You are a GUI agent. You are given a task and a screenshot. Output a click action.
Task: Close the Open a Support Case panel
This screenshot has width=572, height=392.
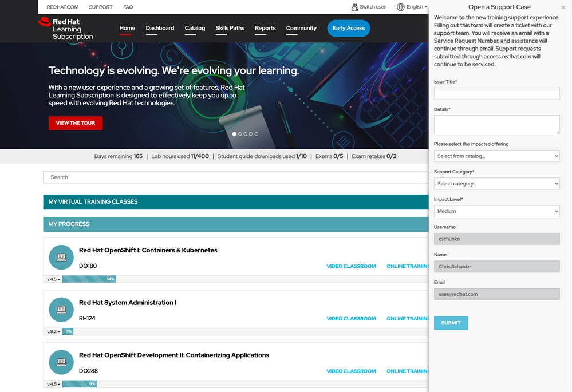coord(563,7)
